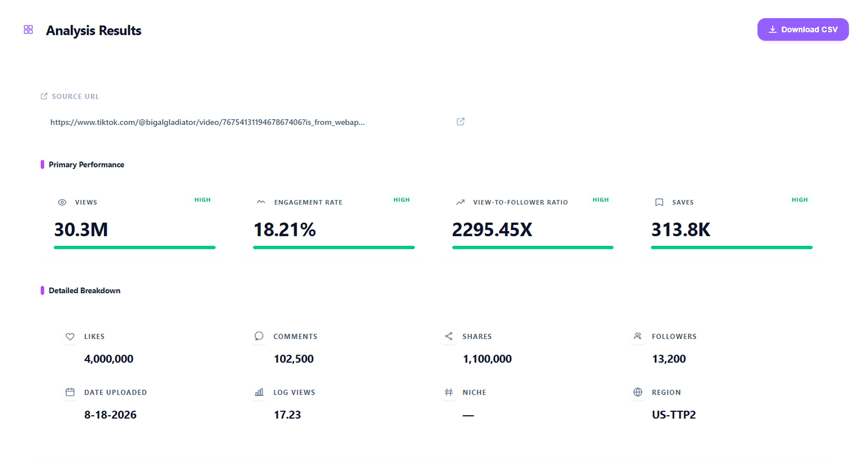868x462 pixels.
Task: Click the HIGH badge on Engagement Rate card
Action: point(402,200)
